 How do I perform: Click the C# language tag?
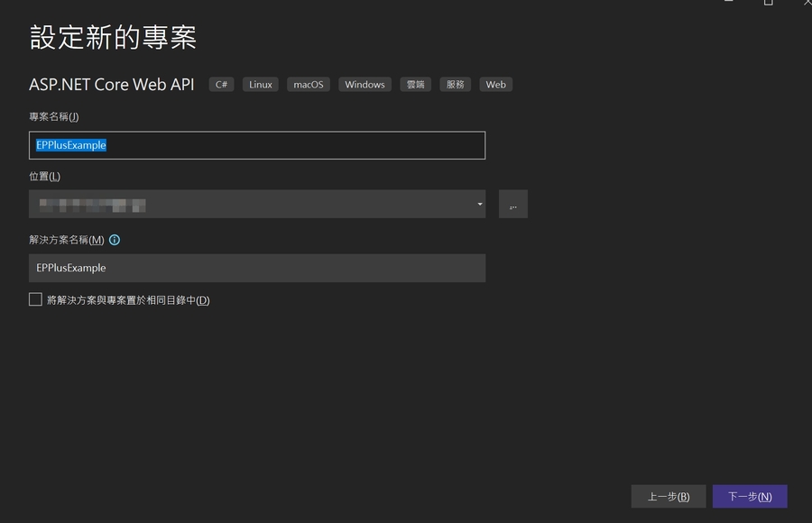(221, 85)
